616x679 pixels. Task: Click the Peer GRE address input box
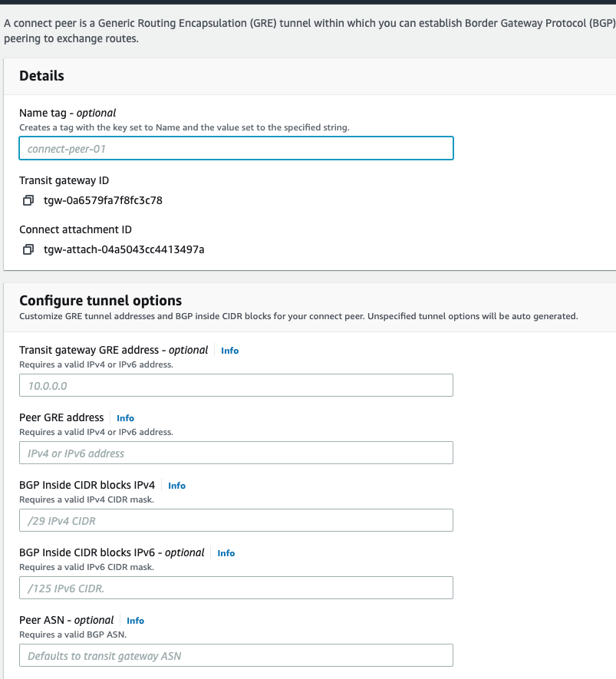(x=236, y=453)
